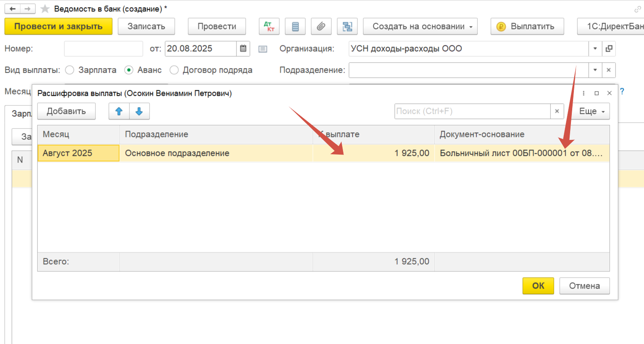The height and width of the screenshot is (344, 644).
Task: Move row down with blue arrow
Action: pyautogui.click(x=139, y=111)
